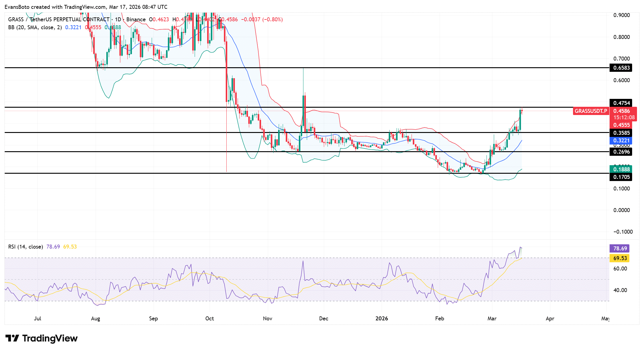Click the Mar label on time axis

point(492,319)
